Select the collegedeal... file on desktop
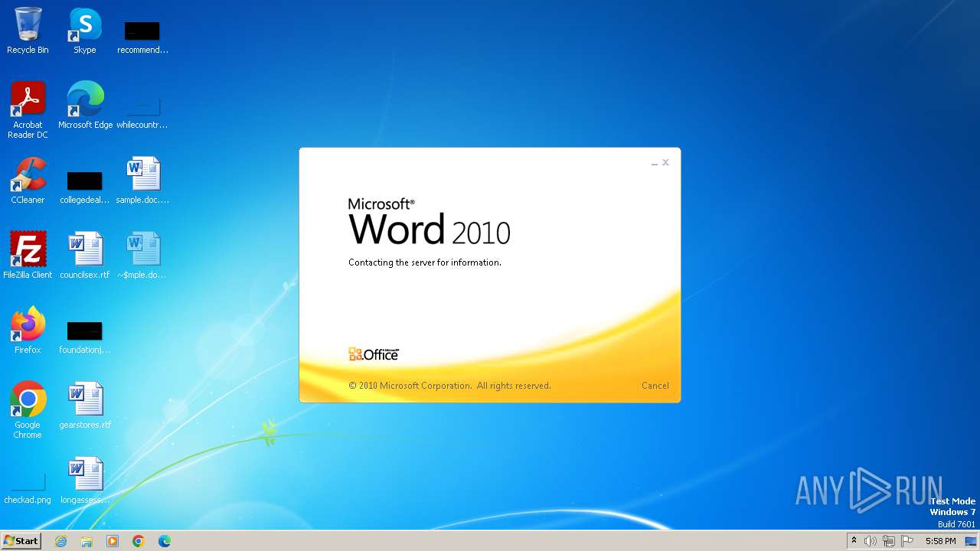 85,187
